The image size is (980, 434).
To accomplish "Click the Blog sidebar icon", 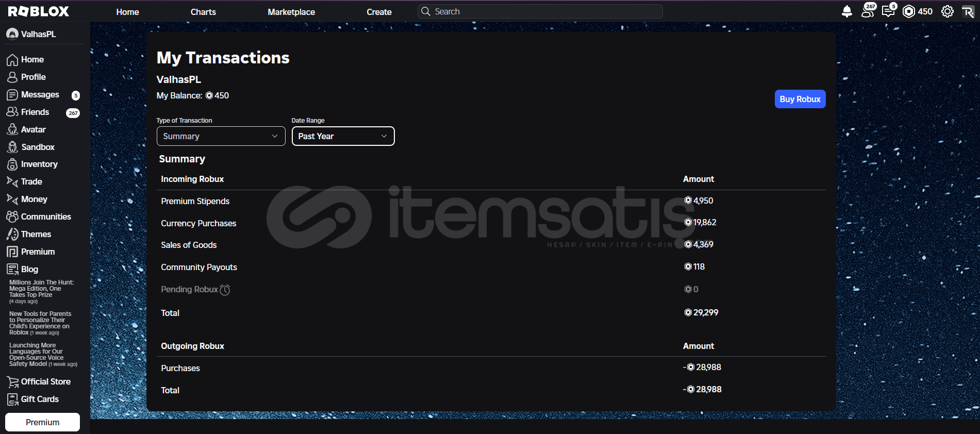I will pos(12,269).
